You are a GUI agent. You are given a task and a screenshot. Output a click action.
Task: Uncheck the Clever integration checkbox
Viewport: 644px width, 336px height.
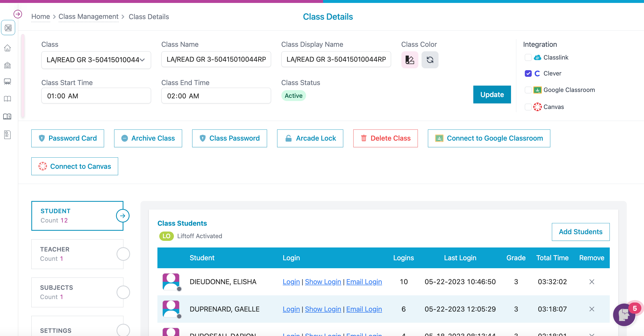[x=528, y=73]
